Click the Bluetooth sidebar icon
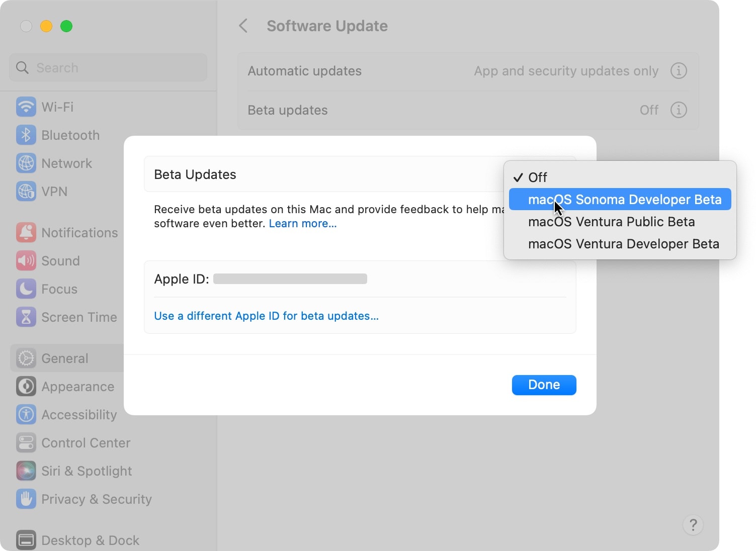 26,135
